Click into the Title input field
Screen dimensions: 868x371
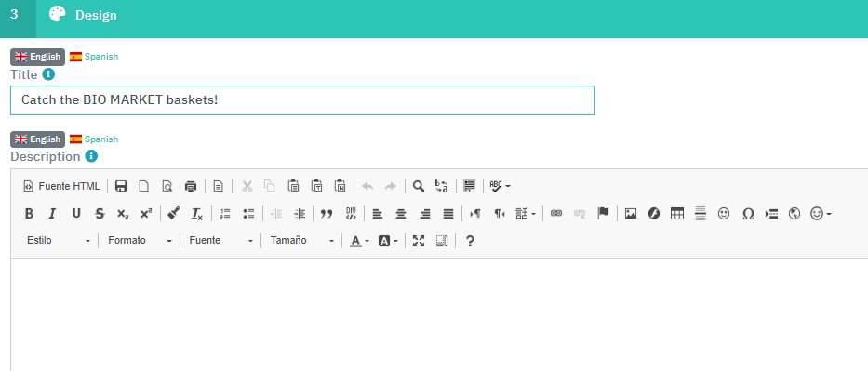point(302,100)
